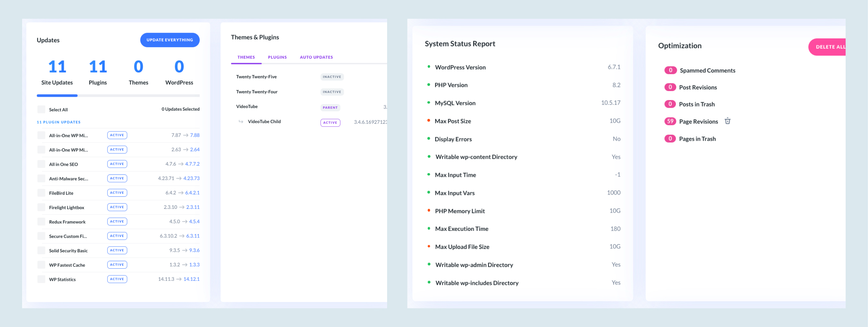This screenshot has height=327, width=868.
Task: Tick the Secure Custom Fi... checkbox
Action: click(41, 236)
